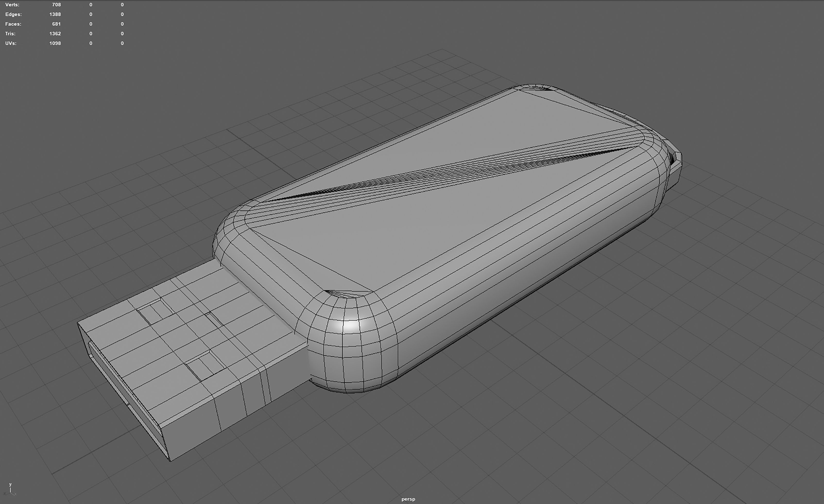Click the 1362 tris value
This screenshot has width=824, height=504.
[55, 34]
